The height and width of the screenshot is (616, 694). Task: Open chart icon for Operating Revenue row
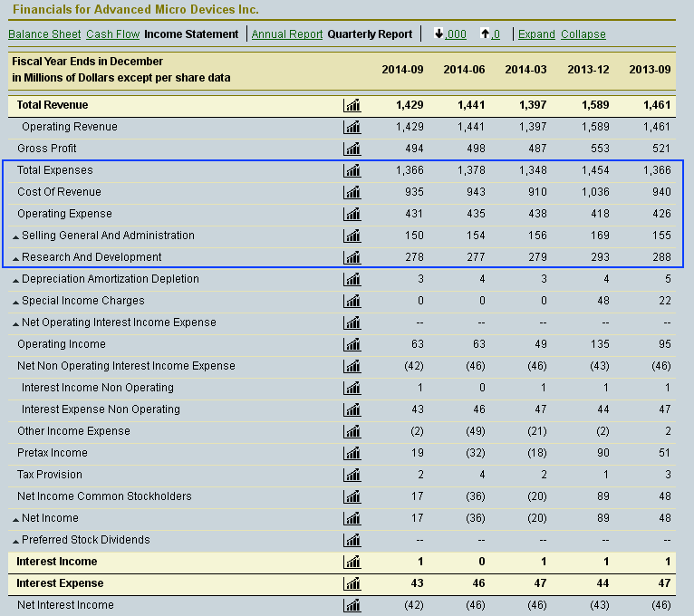point(352,127)
